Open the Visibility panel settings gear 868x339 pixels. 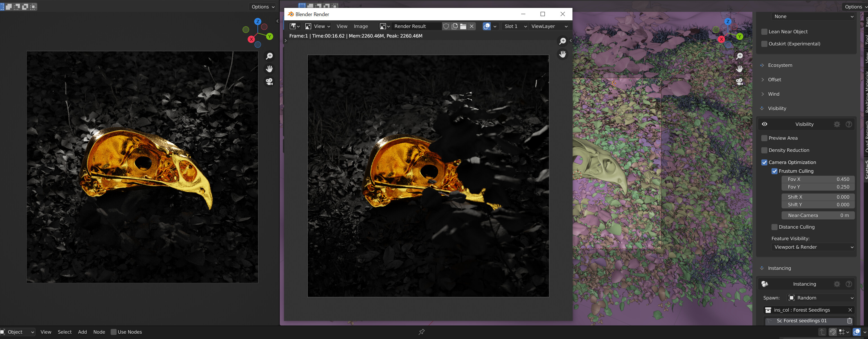837,124
